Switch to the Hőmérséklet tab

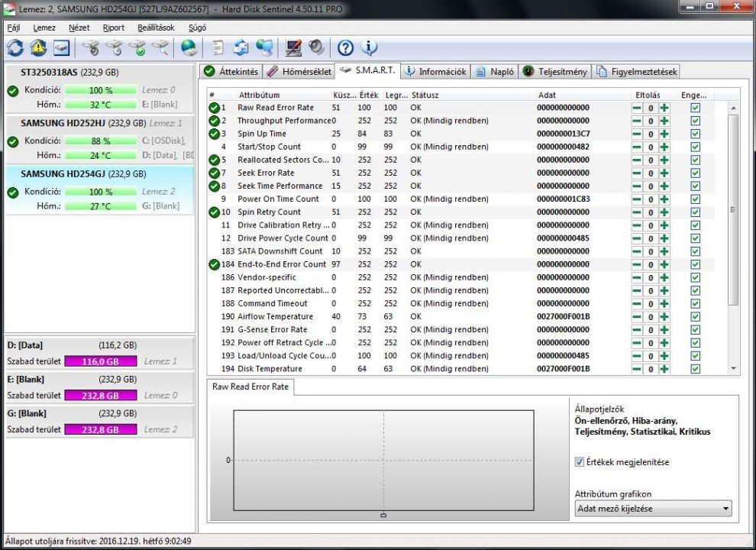click(299, 71)
